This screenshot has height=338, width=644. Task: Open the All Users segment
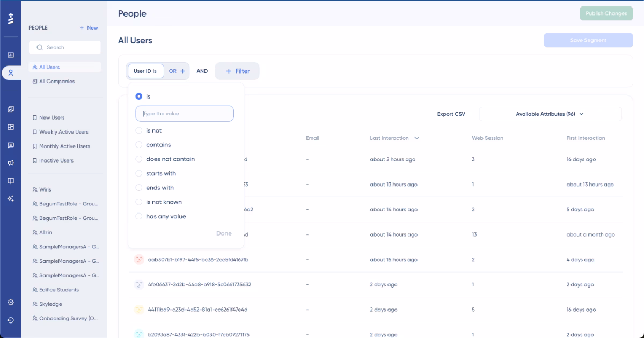pos(65,67)
